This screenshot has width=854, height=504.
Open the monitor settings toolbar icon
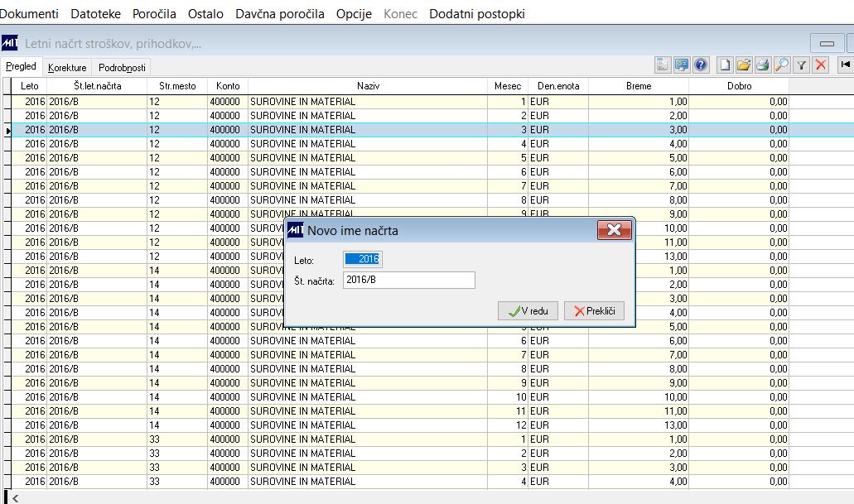click(x=682, y=65)
